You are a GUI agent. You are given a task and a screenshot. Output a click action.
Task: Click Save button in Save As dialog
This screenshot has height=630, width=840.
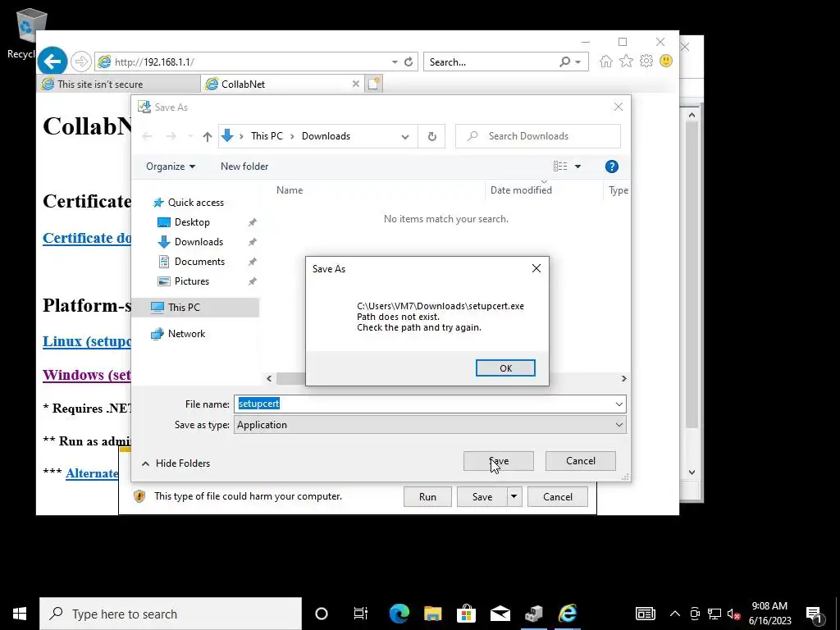pos(498,461)
